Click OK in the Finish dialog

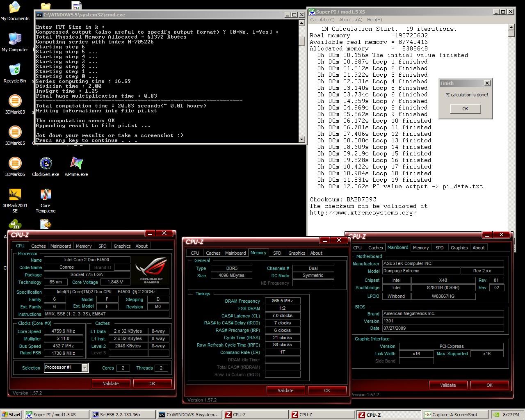pyautogui.click(x=465, y=109)
